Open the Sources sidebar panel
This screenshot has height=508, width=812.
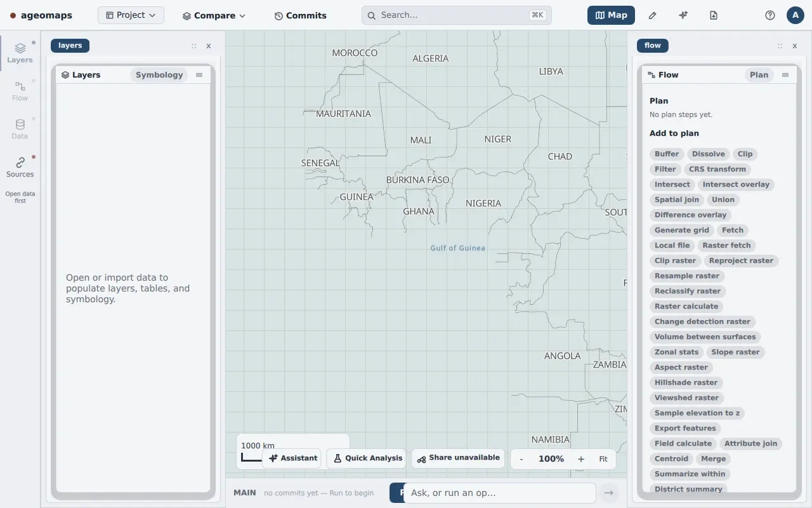pos(20,167)
